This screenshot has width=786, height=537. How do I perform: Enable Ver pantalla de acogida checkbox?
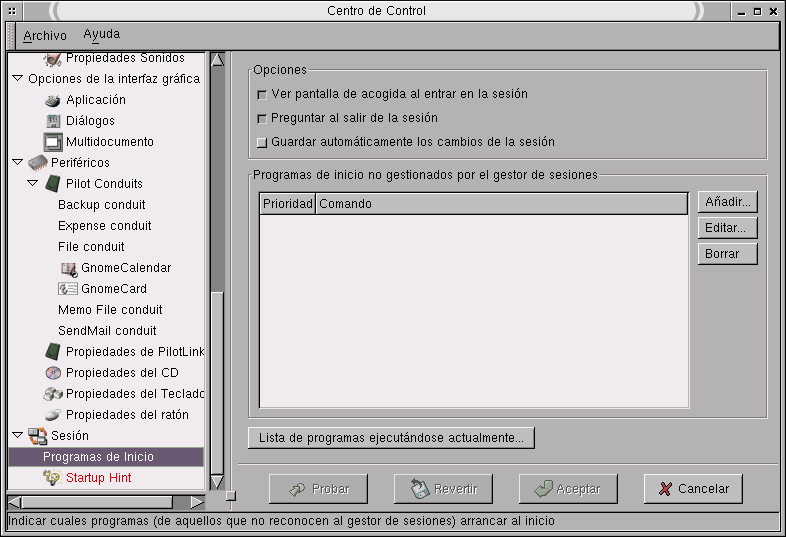[262, 95]
